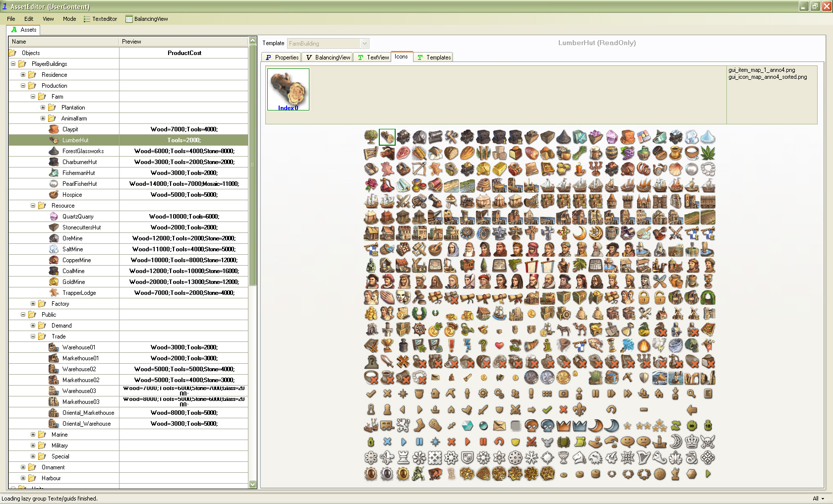Screen dimensions: 833x504
Task: Select the red rose icon
Action: coord(371,185)
